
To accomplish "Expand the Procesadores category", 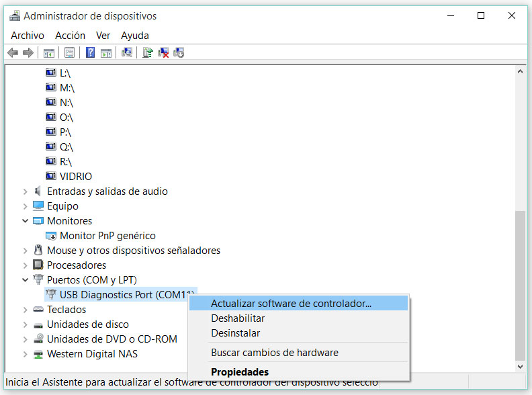I will pos(26,265).
